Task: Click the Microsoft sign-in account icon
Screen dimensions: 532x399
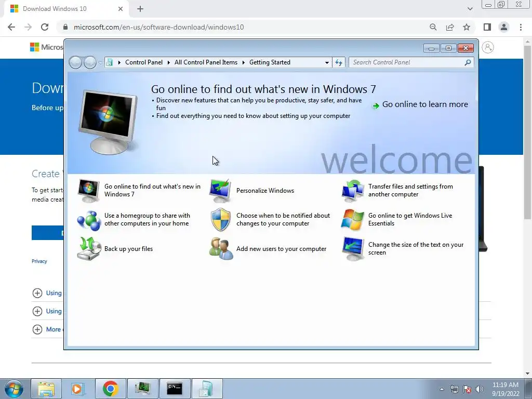Action: (487, 47)
